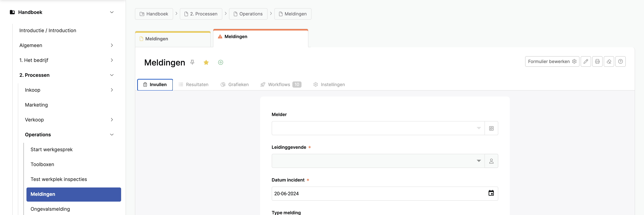Open Formulier bewerken

[552, 61]
